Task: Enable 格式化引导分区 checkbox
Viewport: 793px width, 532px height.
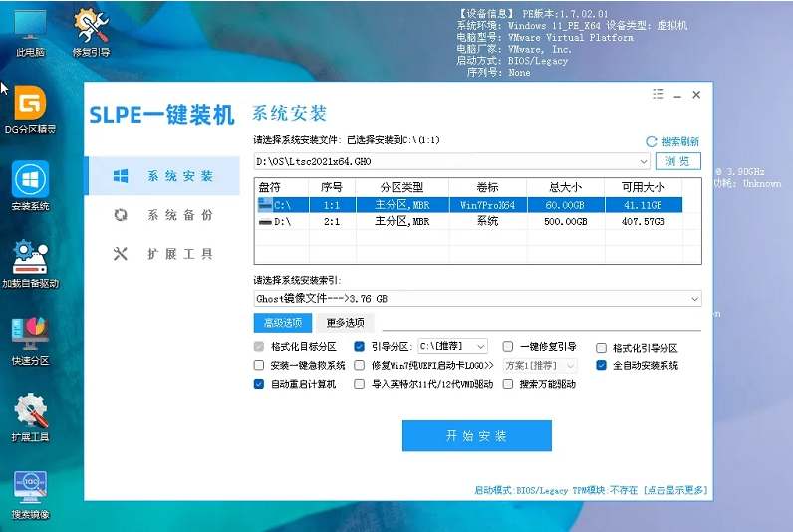Action: [x=601, y=348]
